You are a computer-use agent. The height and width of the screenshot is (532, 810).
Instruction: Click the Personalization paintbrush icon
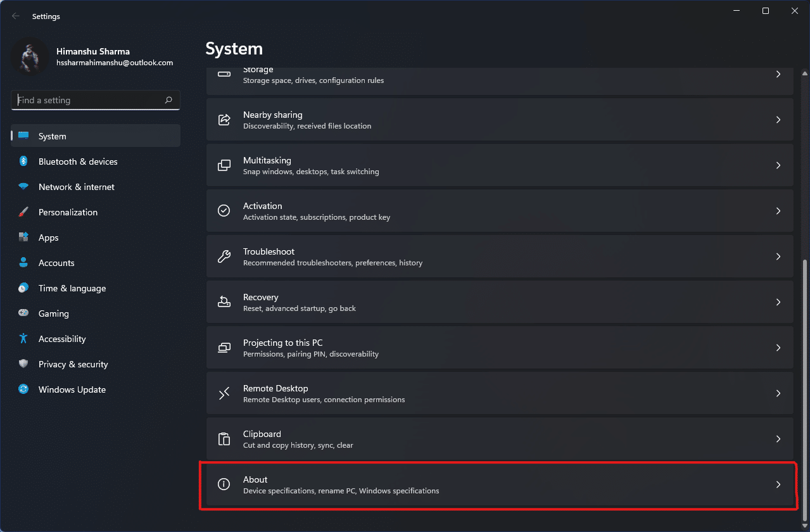pos(23,212)
